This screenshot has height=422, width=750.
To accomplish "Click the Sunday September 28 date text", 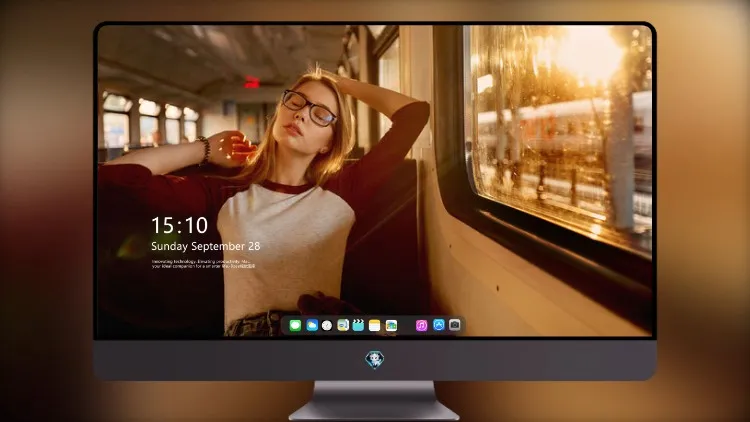I will tap(206, 246).
